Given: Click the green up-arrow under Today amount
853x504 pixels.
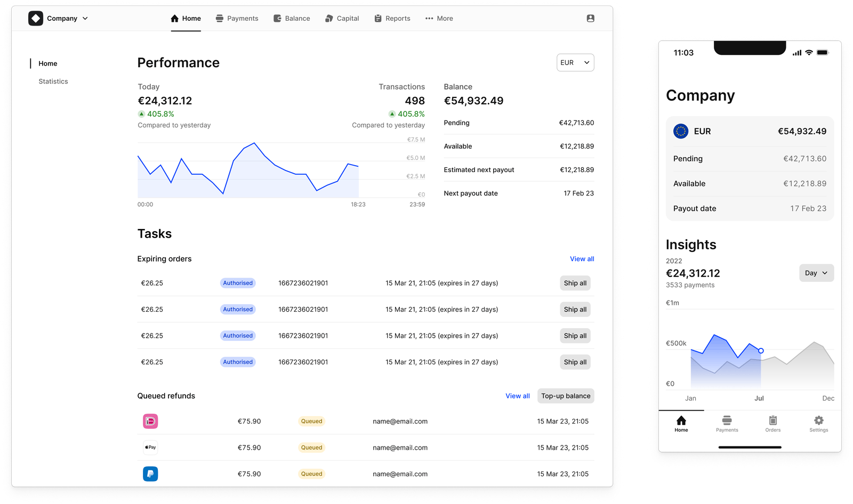Looking at the screenshot, I should tap(141, 114).
